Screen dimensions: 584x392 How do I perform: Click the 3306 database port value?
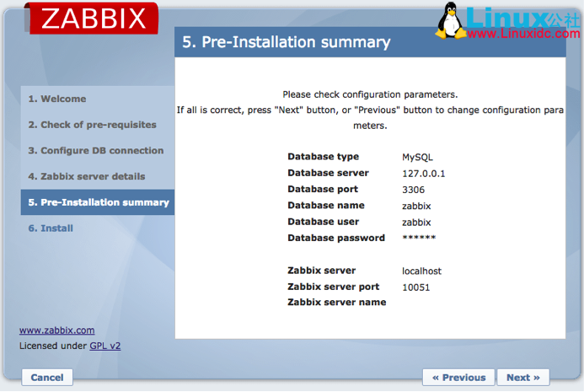click(414, 190)
